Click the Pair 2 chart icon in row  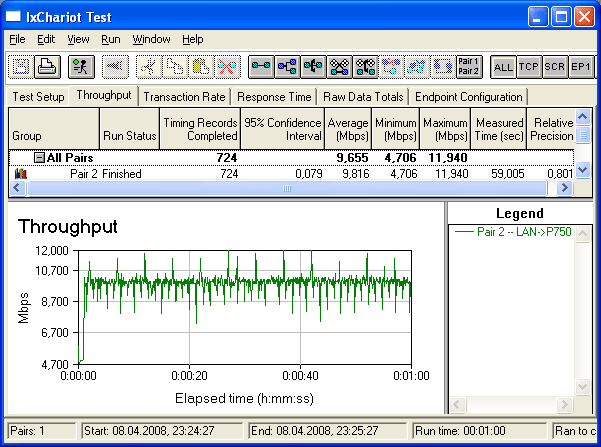coord(22,174)
